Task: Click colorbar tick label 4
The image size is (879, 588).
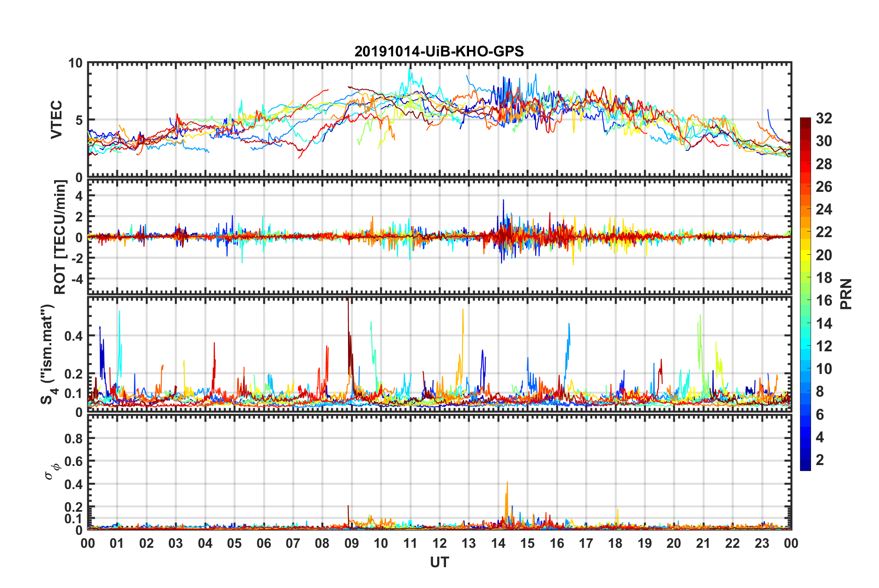Action: [820, 437]
